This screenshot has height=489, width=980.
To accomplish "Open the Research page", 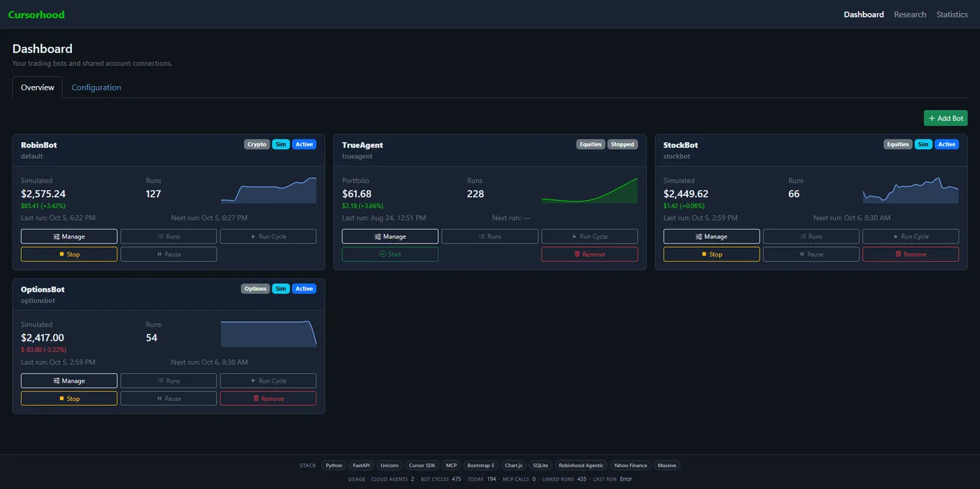I will point(910,14).
